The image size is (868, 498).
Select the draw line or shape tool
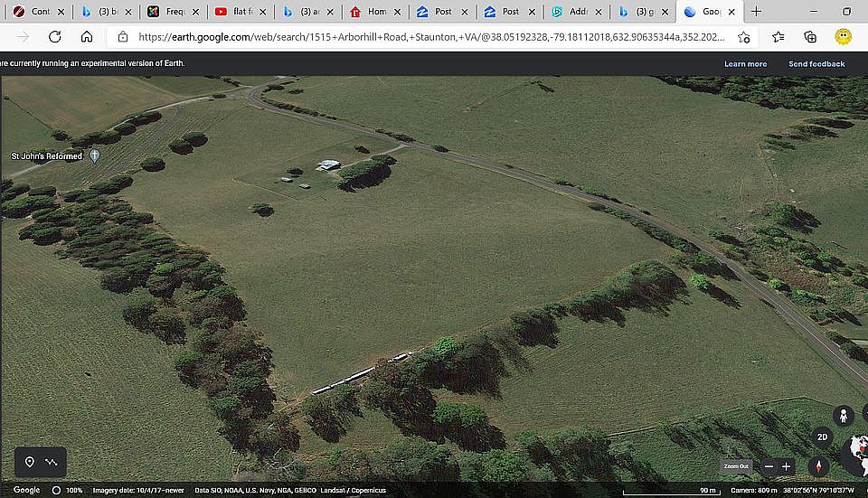coord(52,462)
